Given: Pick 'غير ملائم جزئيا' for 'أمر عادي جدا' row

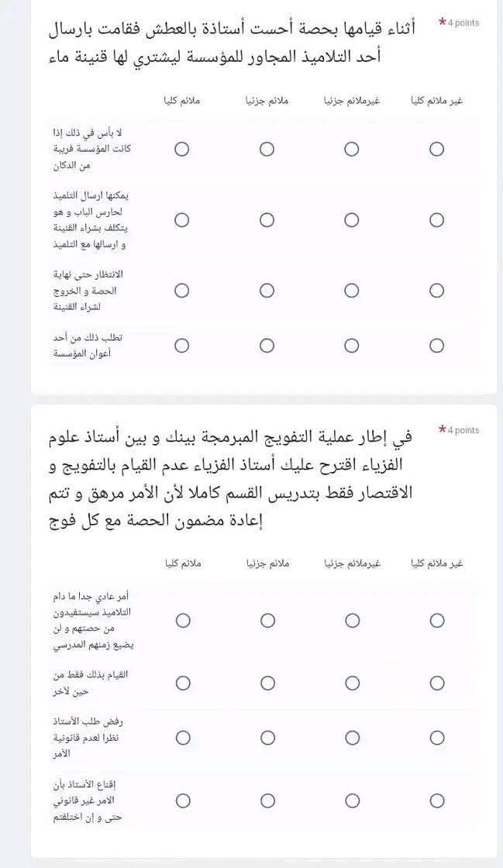Looking at the screenshot, I should 353,621.
